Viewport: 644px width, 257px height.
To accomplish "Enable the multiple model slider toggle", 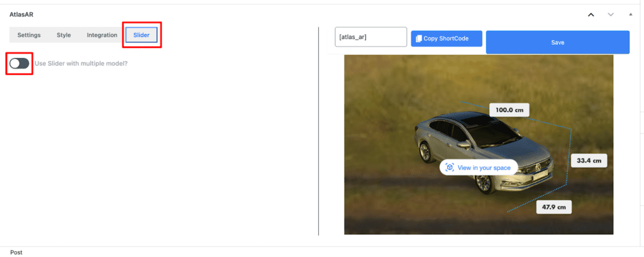I will (x=19, y=64).
